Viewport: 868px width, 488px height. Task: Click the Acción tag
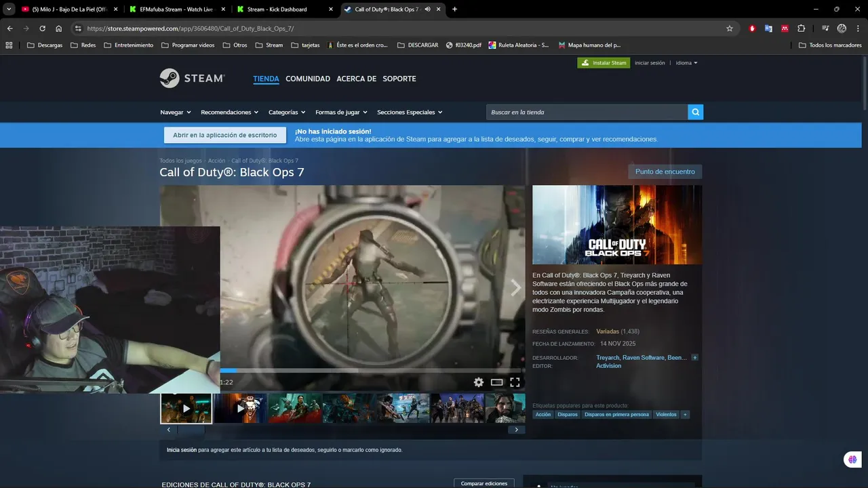click(x=543, y=415)
